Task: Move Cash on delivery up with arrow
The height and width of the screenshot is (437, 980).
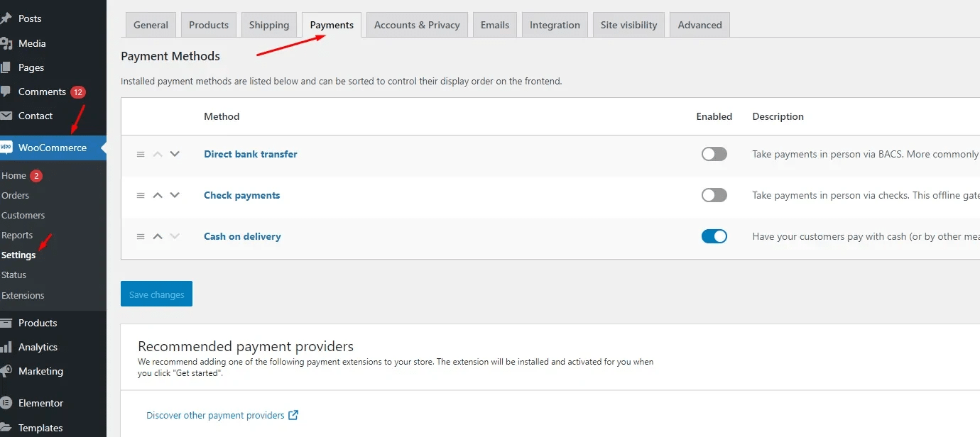Action: pos(158,236)
